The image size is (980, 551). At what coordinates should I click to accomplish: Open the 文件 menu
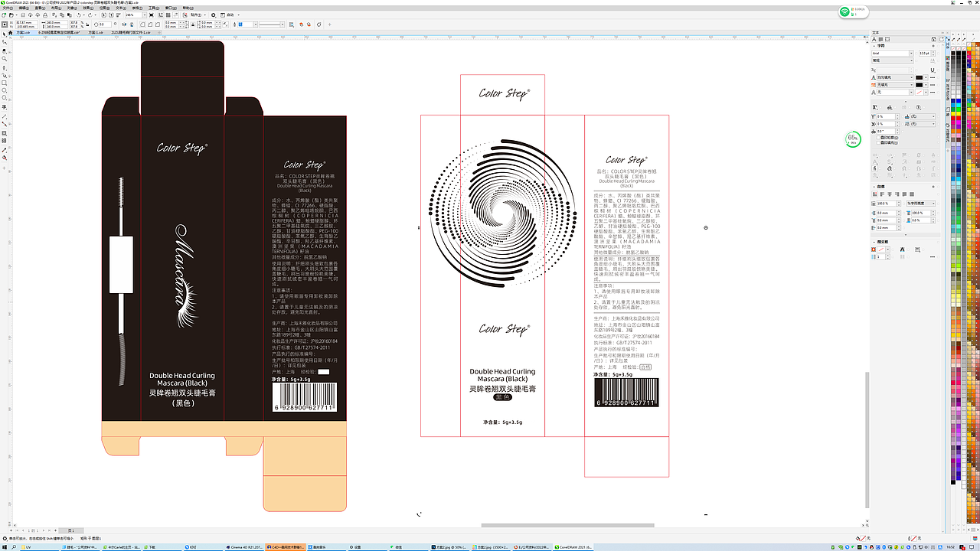pyautogui.click(x=6, y=8)
